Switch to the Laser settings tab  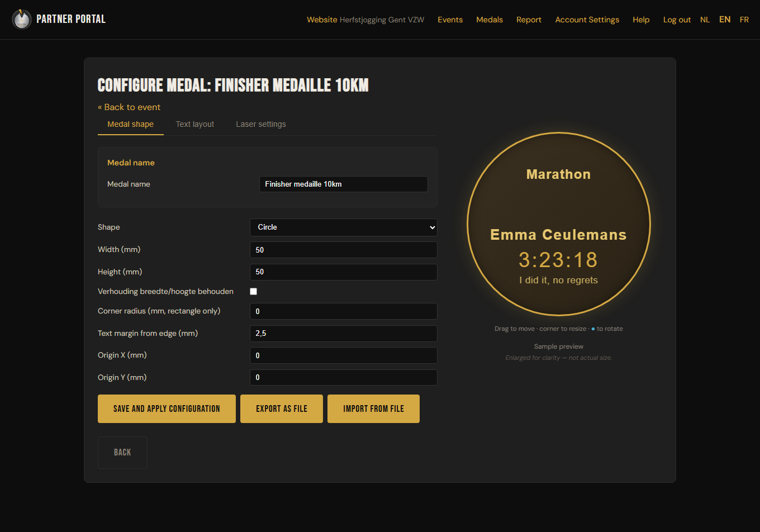261,124
